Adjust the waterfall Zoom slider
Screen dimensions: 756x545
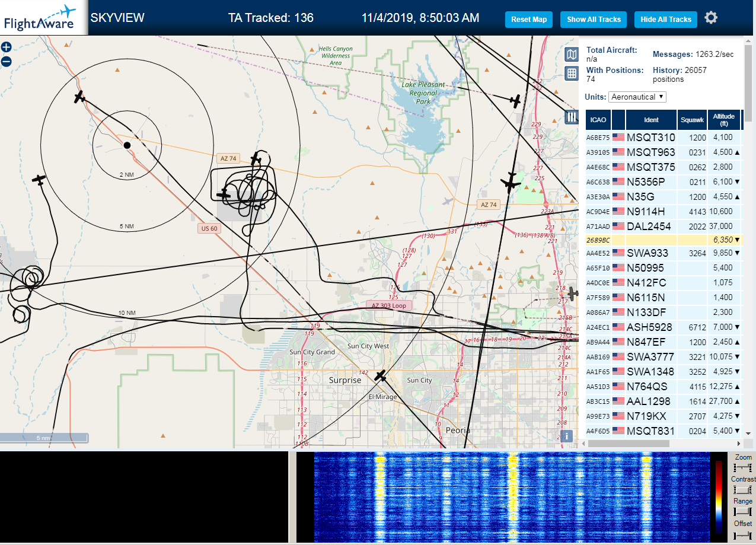pos(743,468)
